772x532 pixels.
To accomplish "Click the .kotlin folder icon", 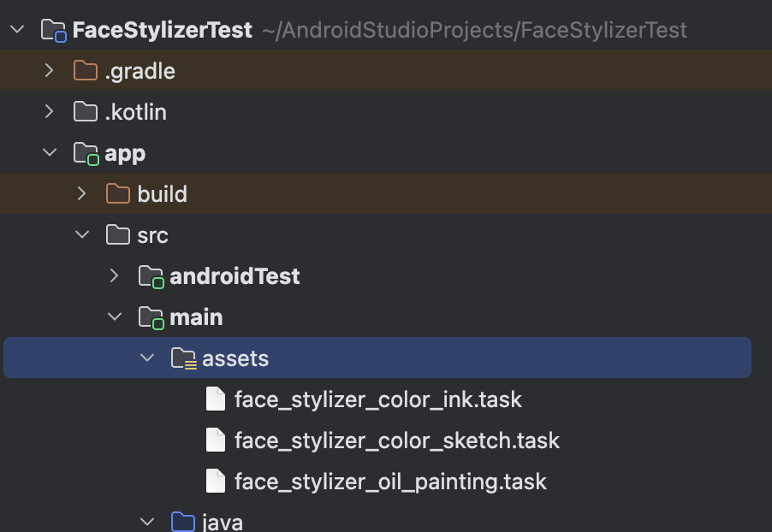I will tap(86, 112).
